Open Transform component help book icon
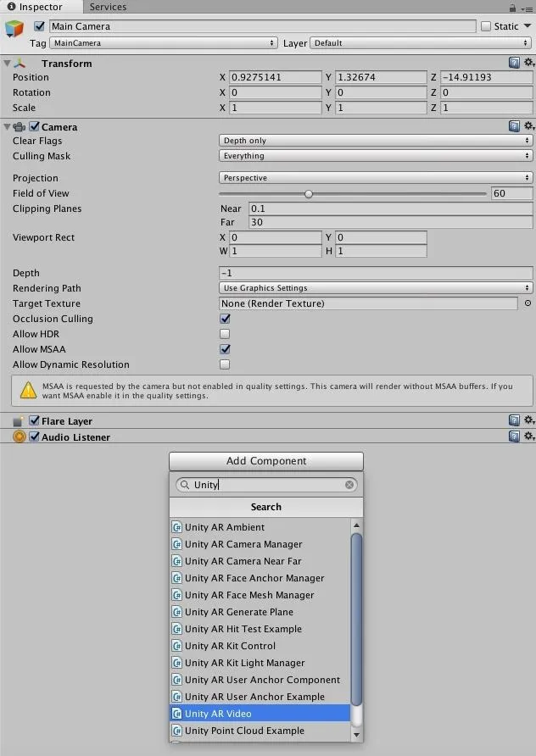Screen dimensions: 536x756 click(x=514, y=63)
